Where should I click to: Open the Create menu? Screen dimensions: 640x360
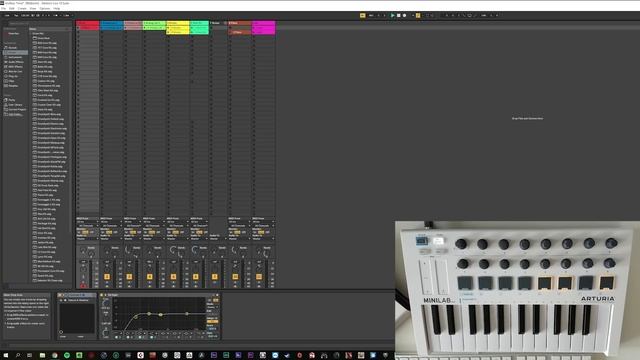click(22, 8)
